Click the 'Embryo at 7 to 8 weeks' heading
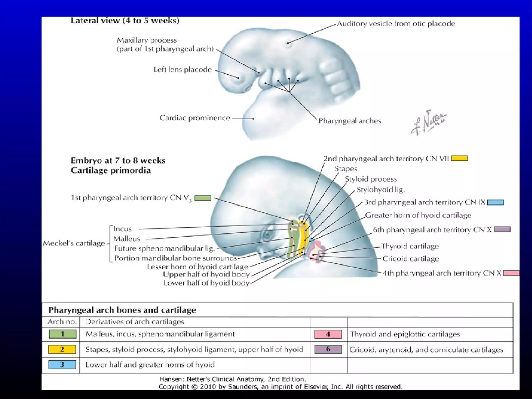 pyautogui.click(x=118, y=161)
